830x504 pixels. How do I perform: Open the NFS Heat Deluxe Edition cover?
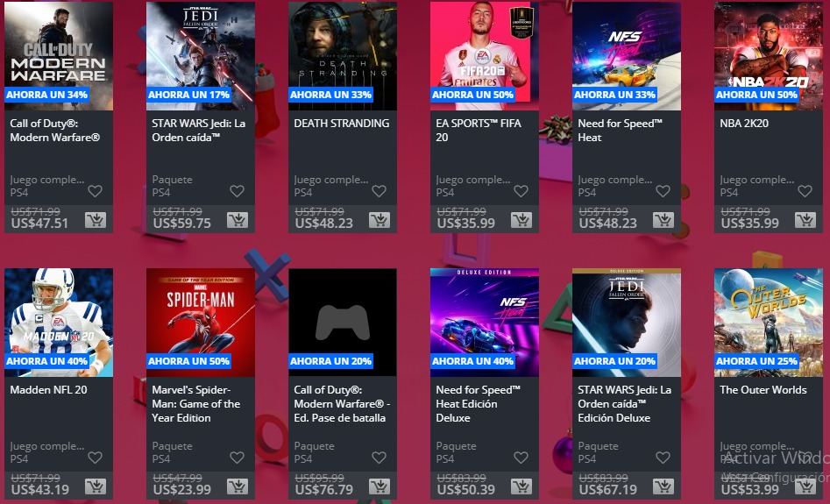pos(485,323)
